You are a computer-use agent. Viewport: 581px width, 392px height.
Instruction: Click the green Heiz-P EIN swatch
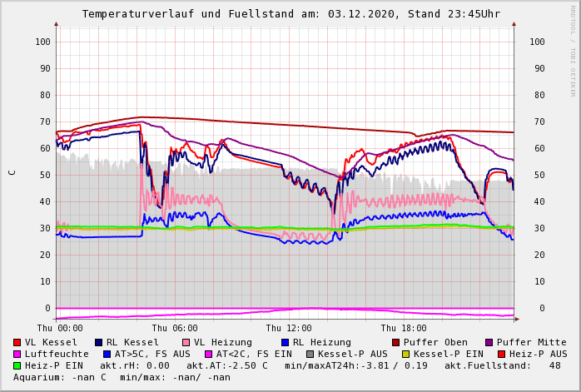[17, 366]
